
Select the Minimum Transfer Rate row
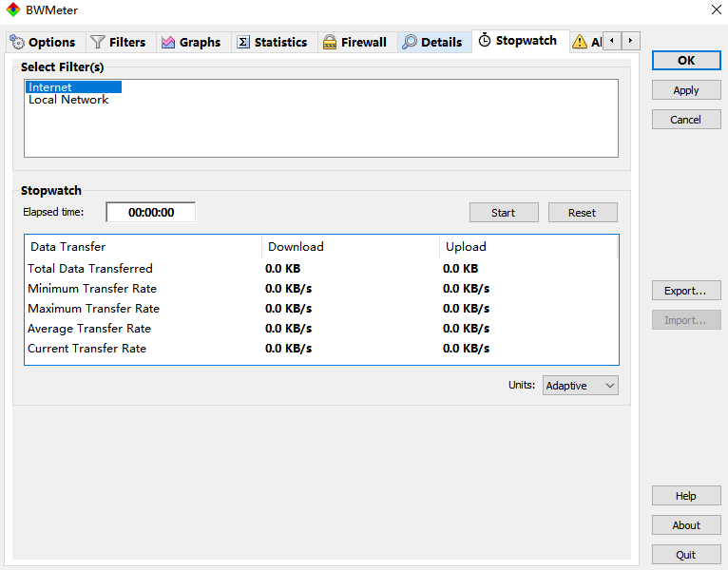click(x=321, y=288)
